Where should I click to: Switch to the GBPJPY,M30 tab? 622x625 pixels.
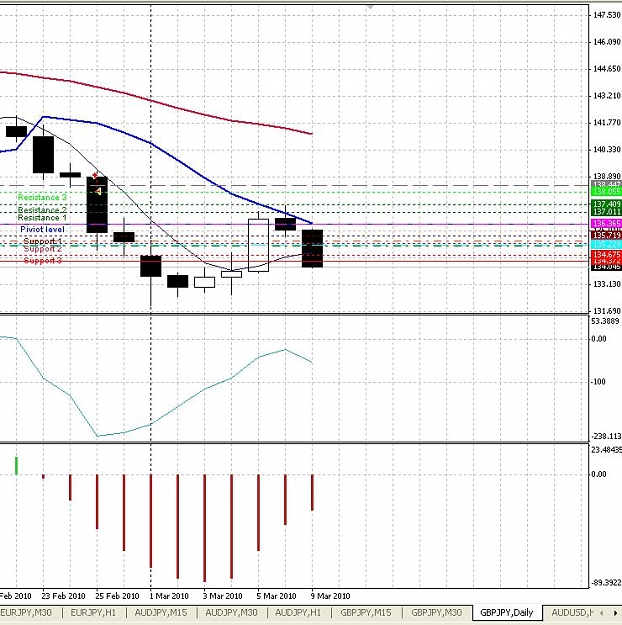[x=437, y=612]
